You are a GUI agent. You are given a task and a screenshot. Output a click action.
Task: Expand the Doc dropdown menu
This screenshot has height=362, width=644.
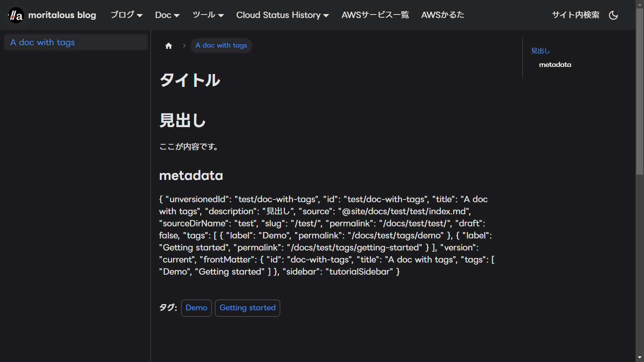pos(167,15)
